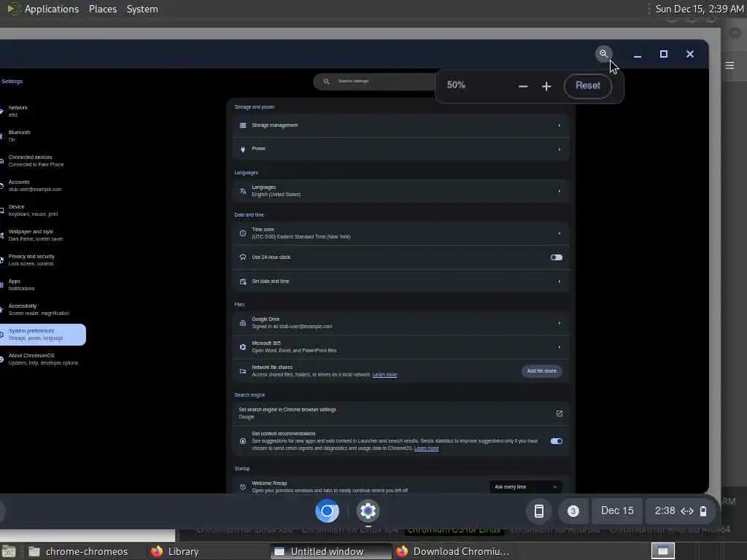Reset the zoom level
The height and width of the screenshot is (560, 747).
(x=587, y=86)
